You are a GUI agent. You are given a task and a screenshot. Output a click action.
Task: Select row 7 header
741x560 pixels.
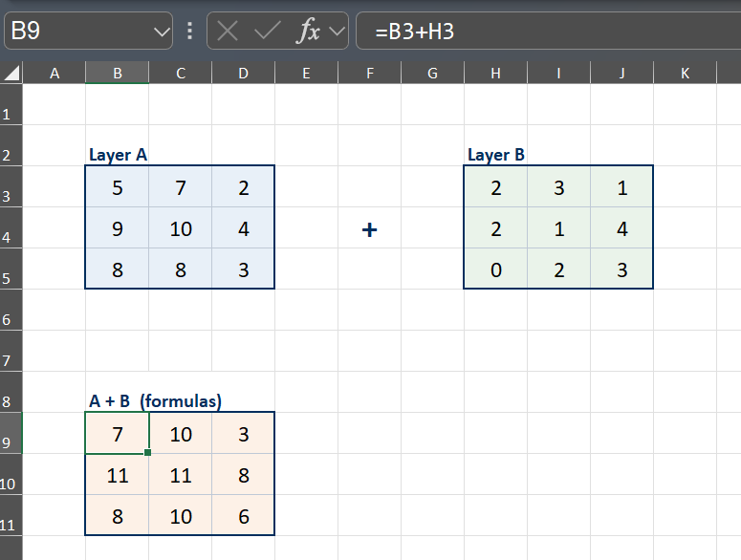(x=11, y=351)
